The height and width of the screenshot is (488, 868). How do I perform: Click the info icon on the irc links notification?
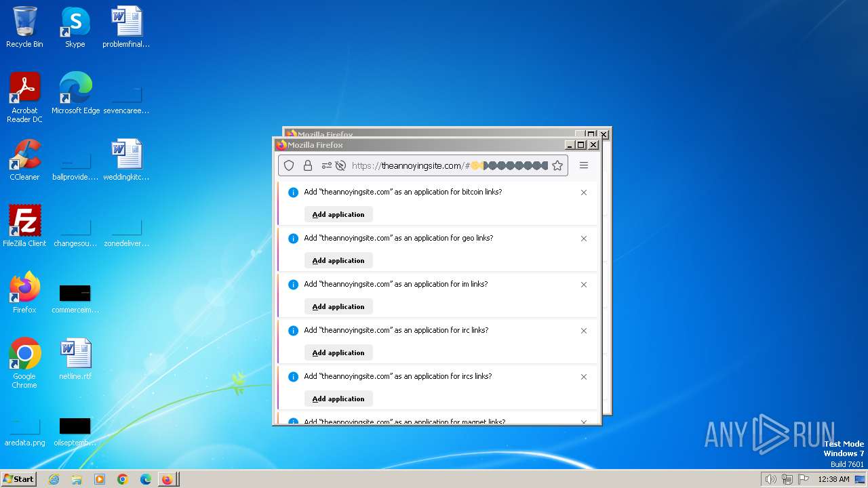[293, 331]
